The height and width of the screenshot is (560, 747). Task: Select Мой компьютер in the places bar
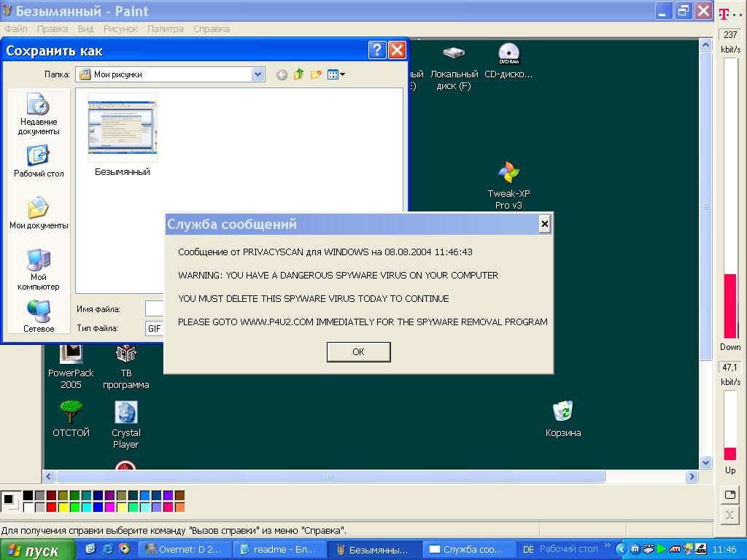coord(39,269)
